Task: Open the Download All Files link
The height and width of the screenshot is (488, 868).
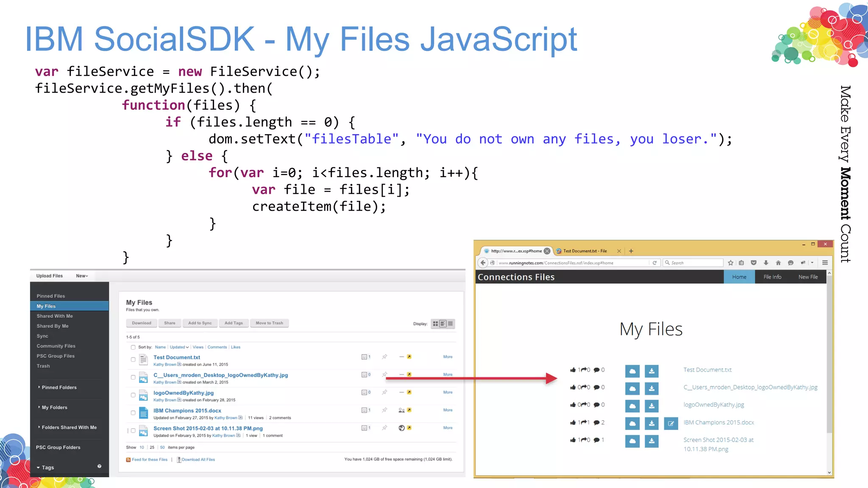Action: (x=198, y=460)
